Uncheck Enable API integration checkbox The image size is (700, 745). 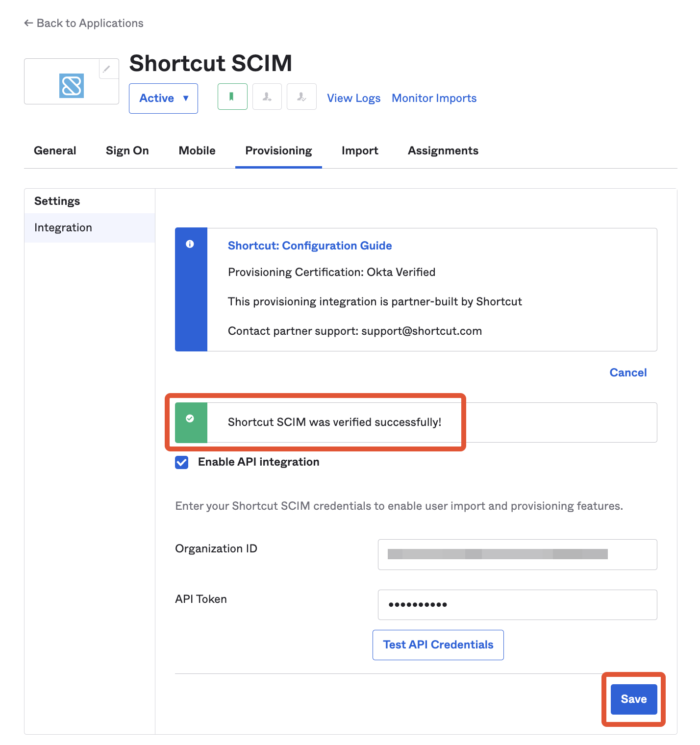click(182, 462)
